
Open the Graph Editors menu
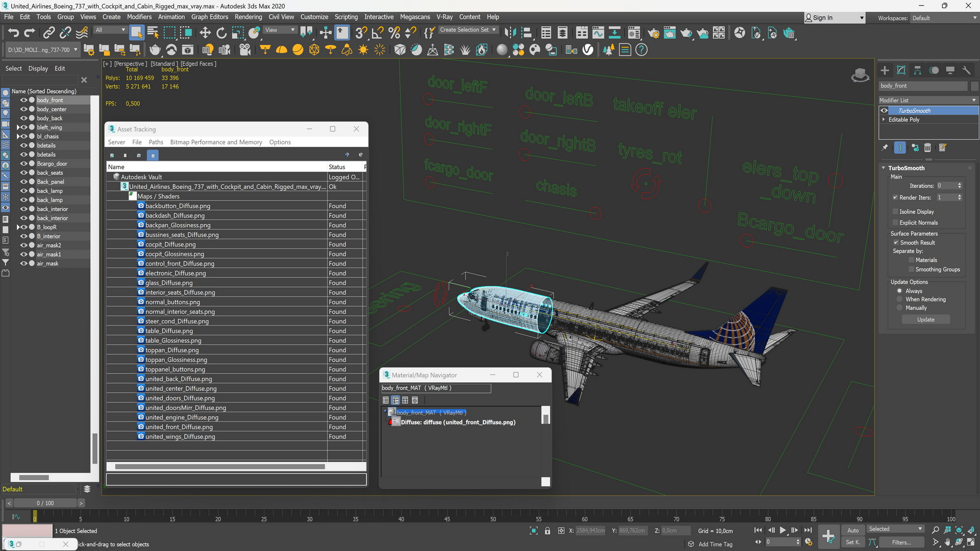tap(209, 17)
